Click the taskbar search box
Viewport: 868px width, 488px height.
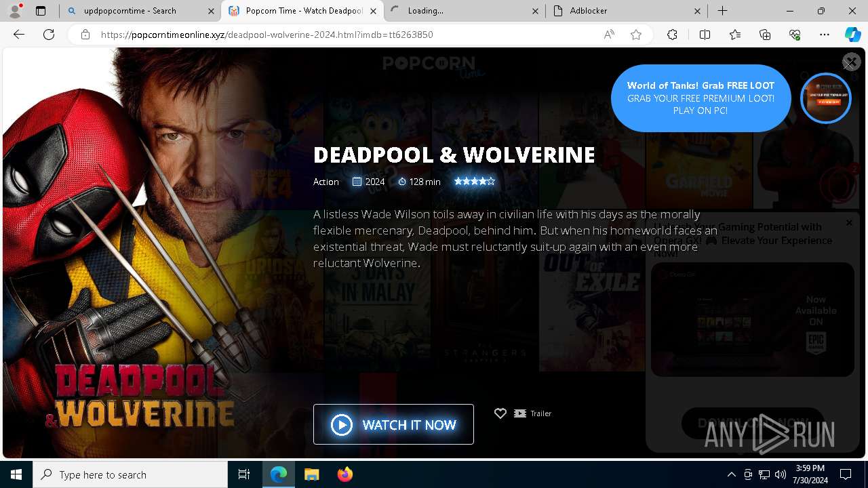130,474
